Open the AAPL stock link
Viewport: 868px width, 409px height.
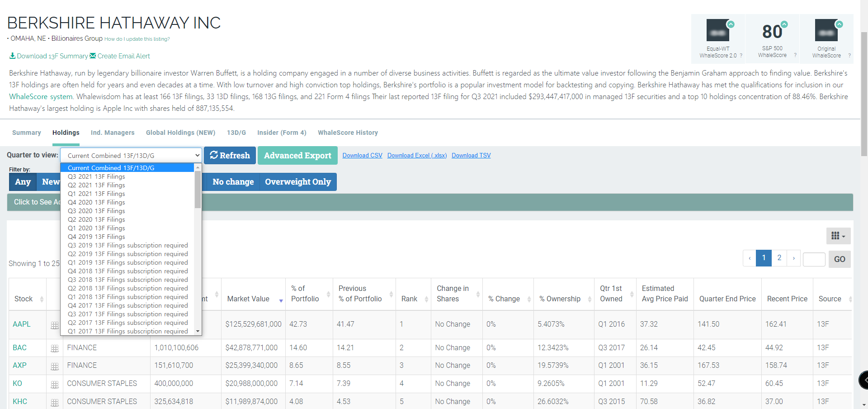[x=22, y=324]
